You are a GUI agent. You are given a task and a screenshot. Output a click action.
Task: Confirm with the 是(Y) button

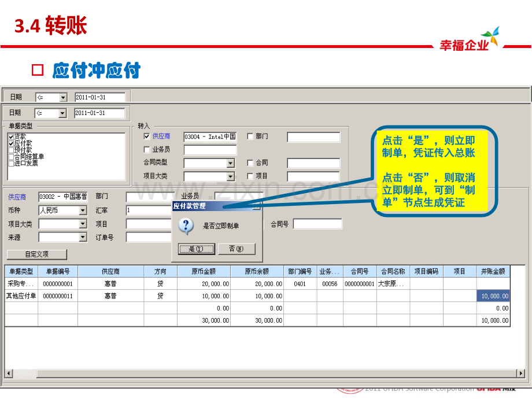coord(197,249)
